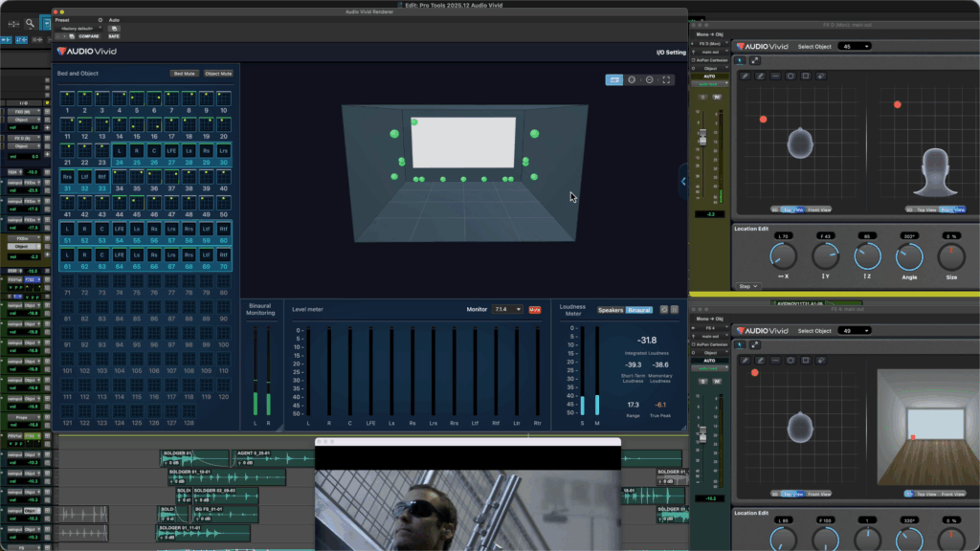Image resolution: width=980 pixels, height=551 pixels.
Task: Click the expand arrows icon in the upper panner
Action: 754,60
